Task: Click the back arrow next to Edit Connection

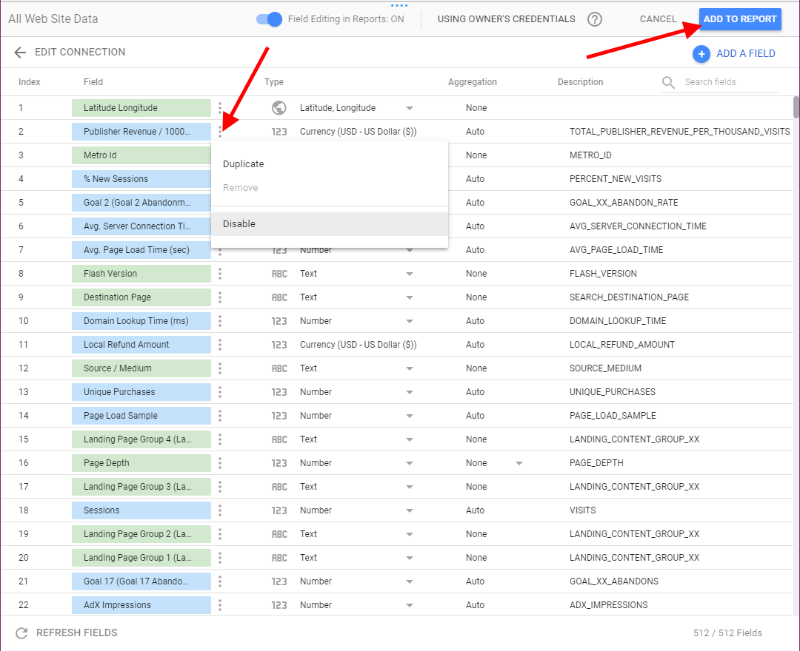Action: [x=21, y=52]
